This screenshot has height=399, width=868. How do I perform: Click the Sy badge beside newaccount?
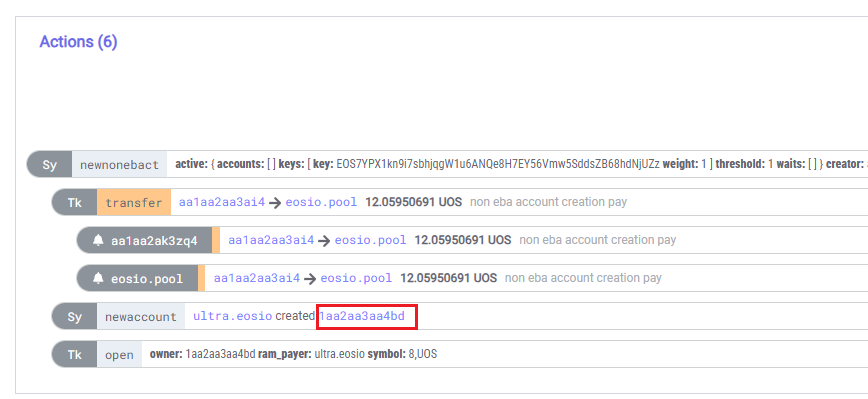click(74, 317)
